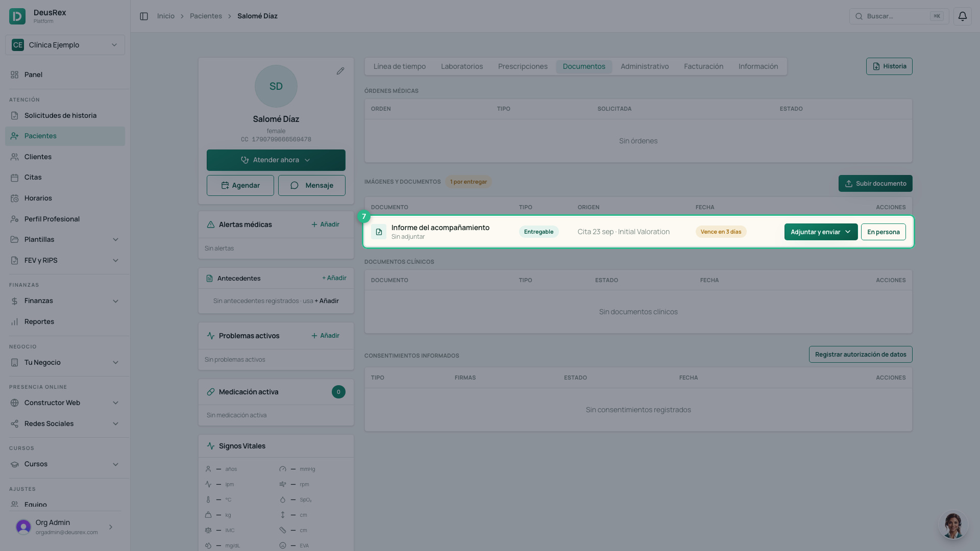Add a medical alert with Añadir
The width and height of the screenshot is (980, 551).
point(325,224)
